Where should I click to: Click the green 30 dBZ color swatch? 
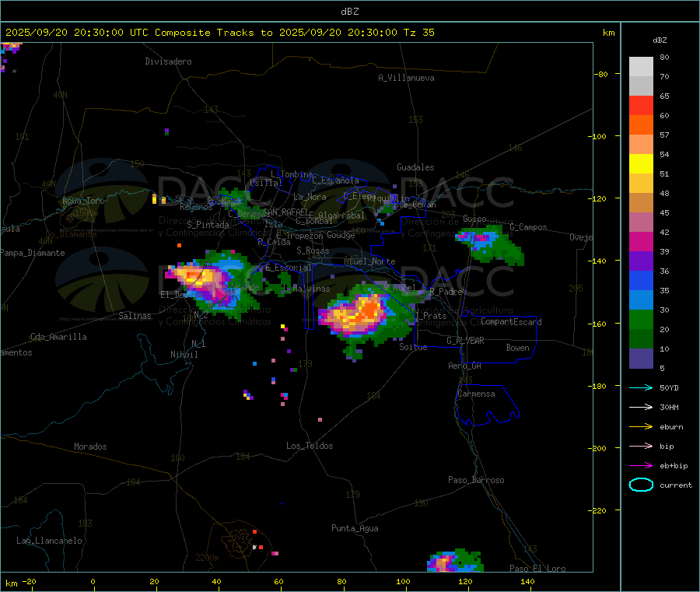(641, 319)
